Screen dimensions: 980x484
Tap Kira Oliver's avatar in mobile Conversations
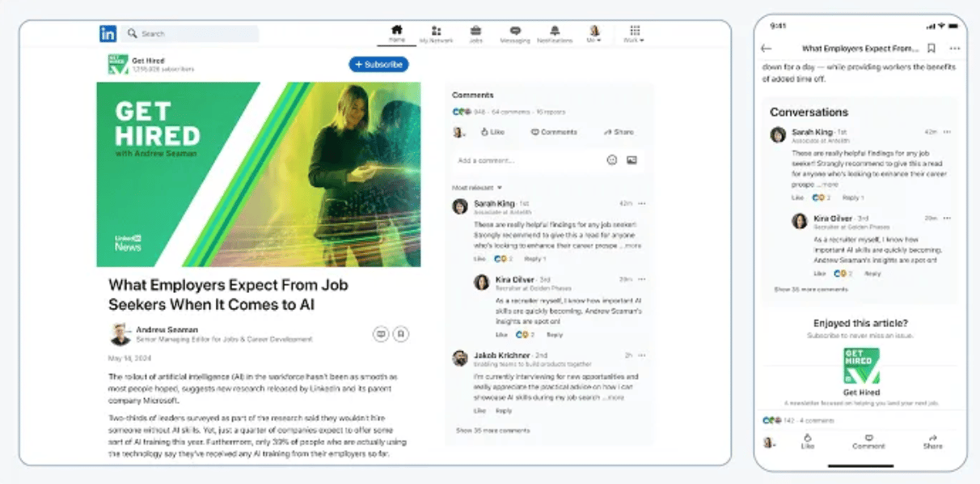click(x=800, y=220)
